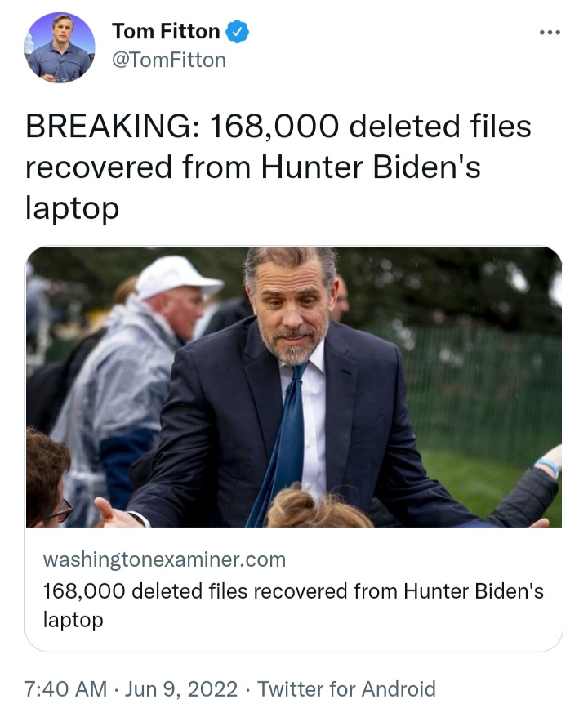
Task: Open Tom Fitton's circular profile avatar
Action: coord(60,47)
